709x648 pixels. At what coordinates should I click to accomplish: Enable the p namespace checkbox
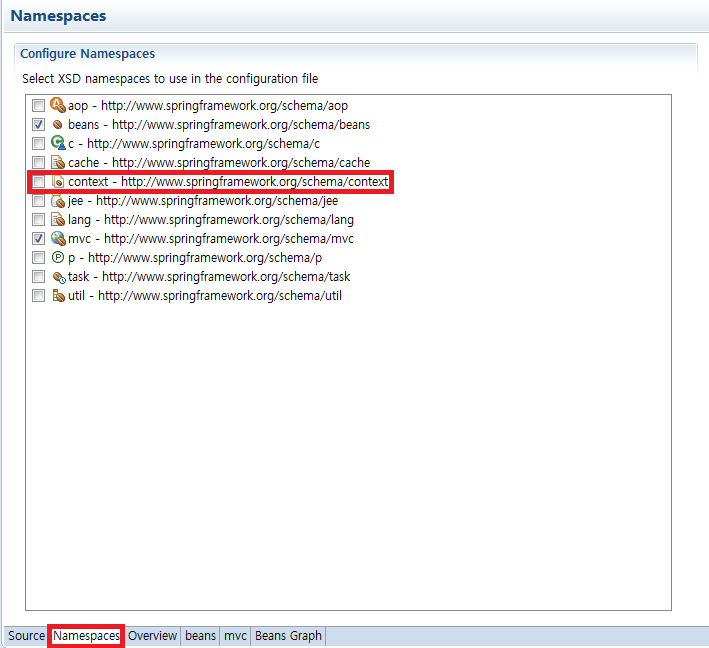click(x=38, y=257)
